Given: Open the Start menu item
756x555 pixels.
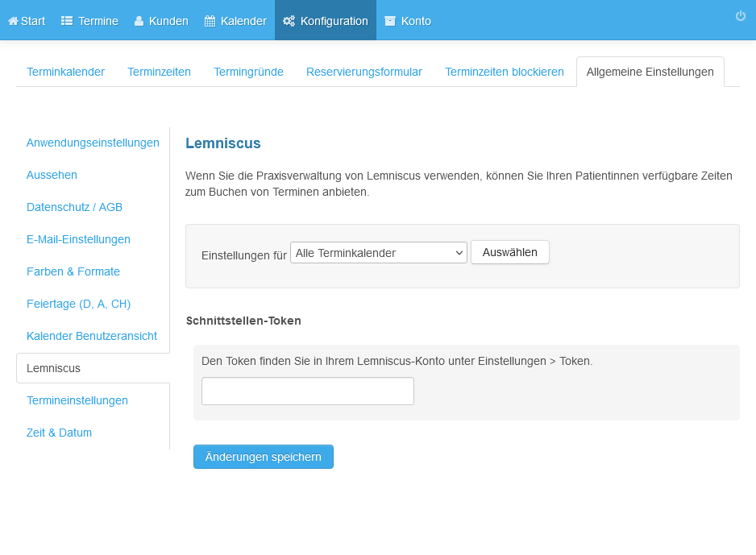Looking at the screenshot, I should (27, 20).
